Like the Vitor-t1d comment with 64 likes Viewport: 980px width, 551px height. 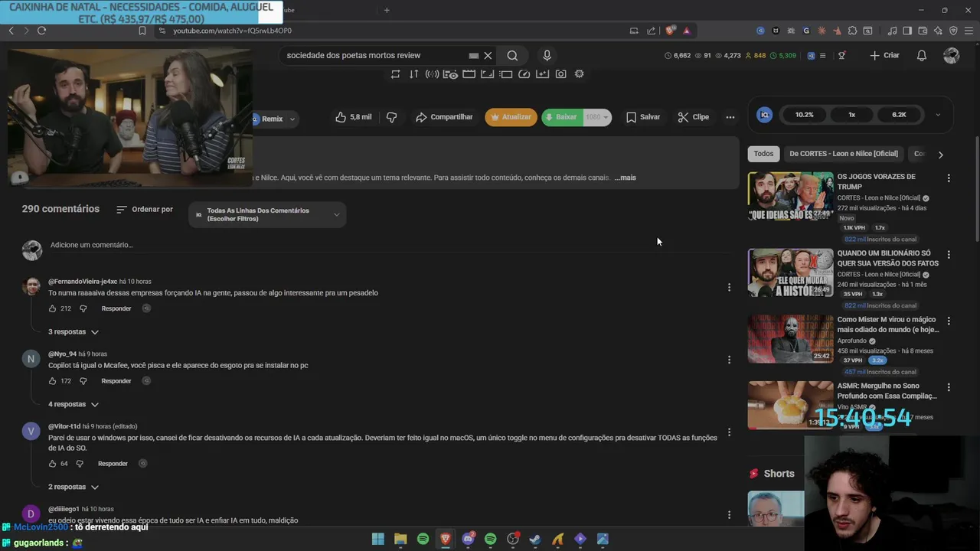point(53,464)
